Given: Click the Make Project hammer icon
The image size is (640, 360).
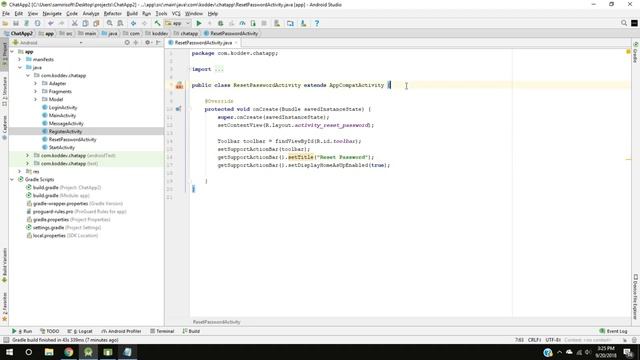Looking at the screenshot, I should click(x=157, y=23).
